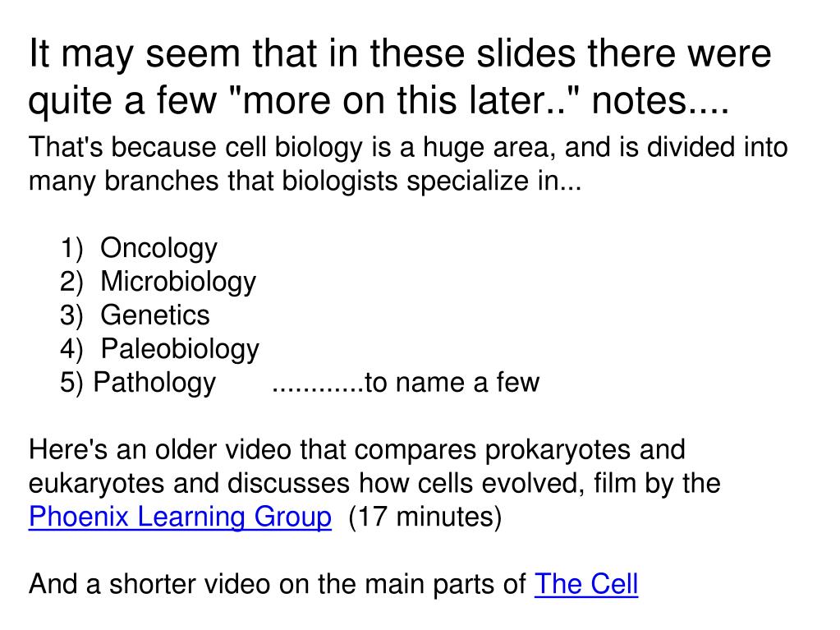Click the number '1)' list marker
The image size is (840, 630).
71,249
